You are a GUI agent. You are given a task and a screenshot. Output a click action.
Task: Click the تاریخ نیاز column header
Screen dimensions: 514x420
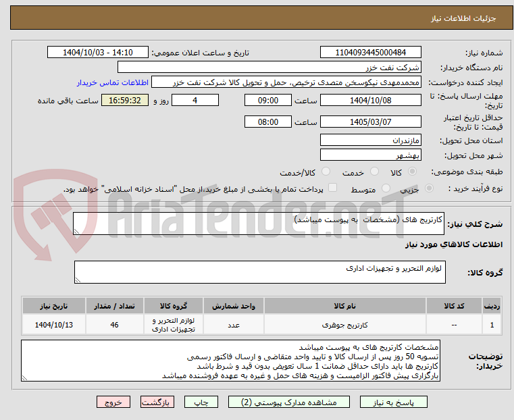pyautogui.click(x=54, y=306)
